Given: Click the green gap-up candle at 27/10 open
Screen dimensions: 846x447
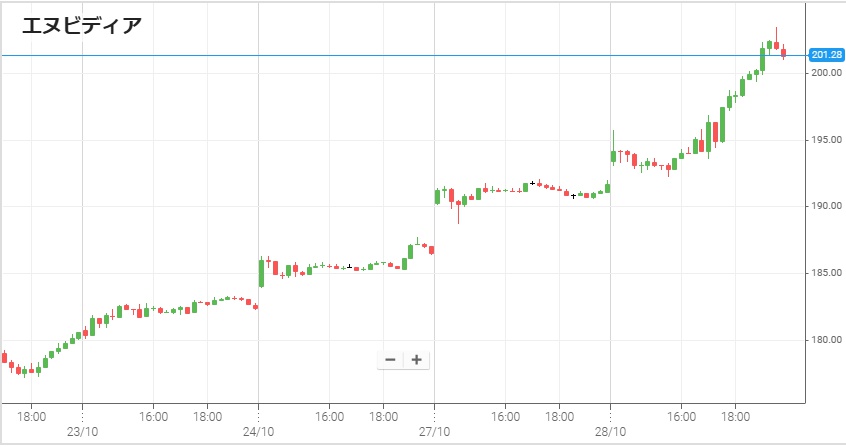Looking at the screenshot, I should [x=437, y=197].
